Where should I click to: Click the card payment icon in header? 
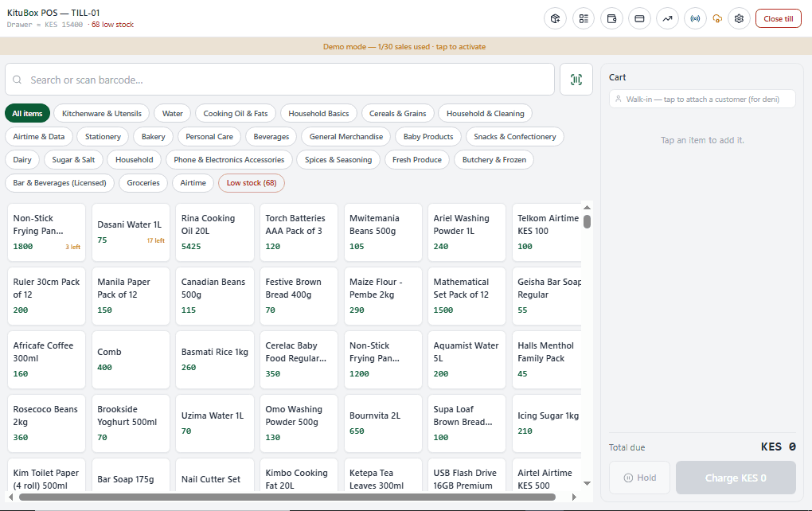point(639,18)
